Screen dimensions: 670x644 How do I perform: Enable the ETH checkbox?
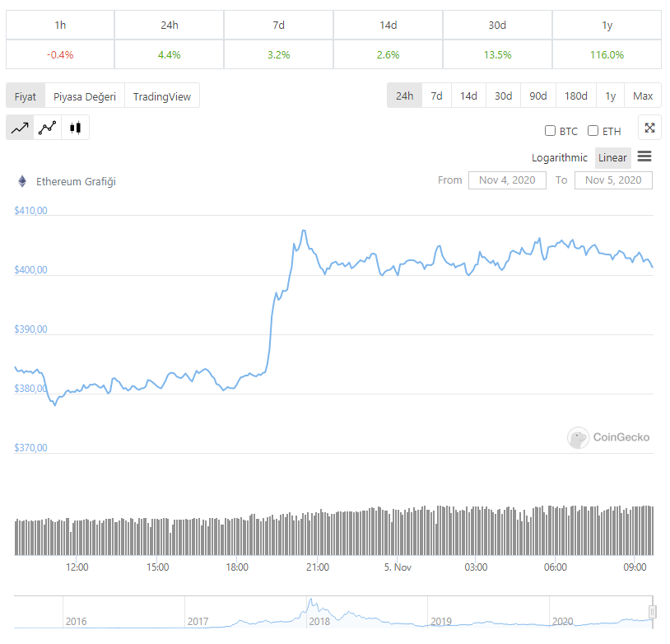coord(593,131)
